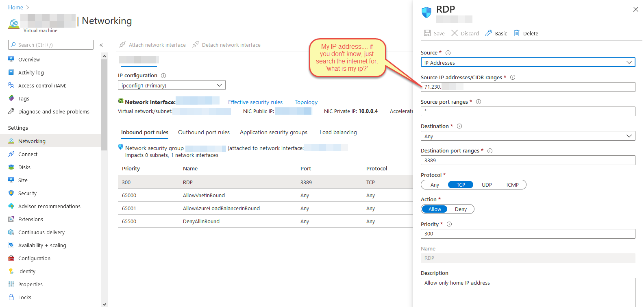Viewport: 644px width, 307px height.
Task: Click the Attach network interface icon
Action: tap(122, 44)
